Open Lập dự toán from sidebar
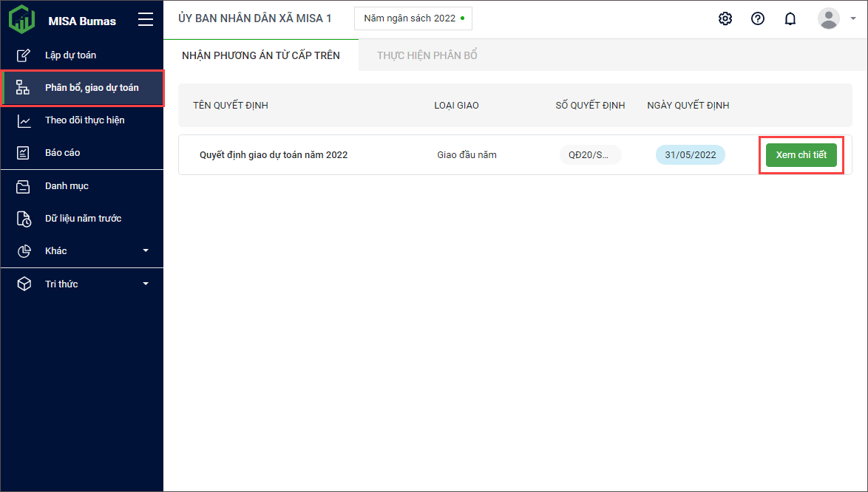 tap(70, 55)
